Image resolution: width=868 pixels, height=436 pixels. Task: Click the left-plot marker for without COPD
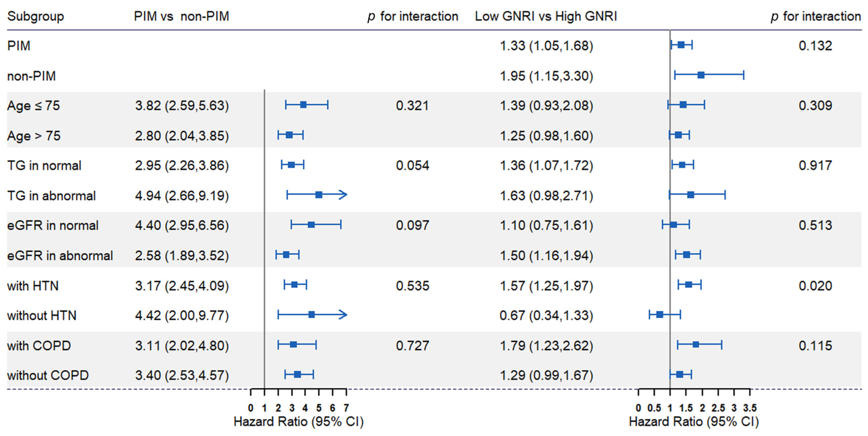(x=298, y=374)
